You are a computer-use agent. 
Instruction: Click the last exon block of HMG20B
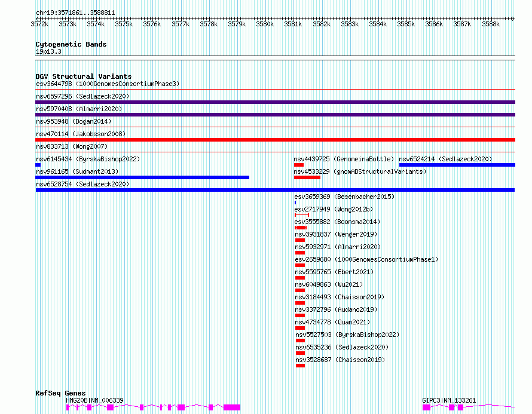(x=232, y=407)
